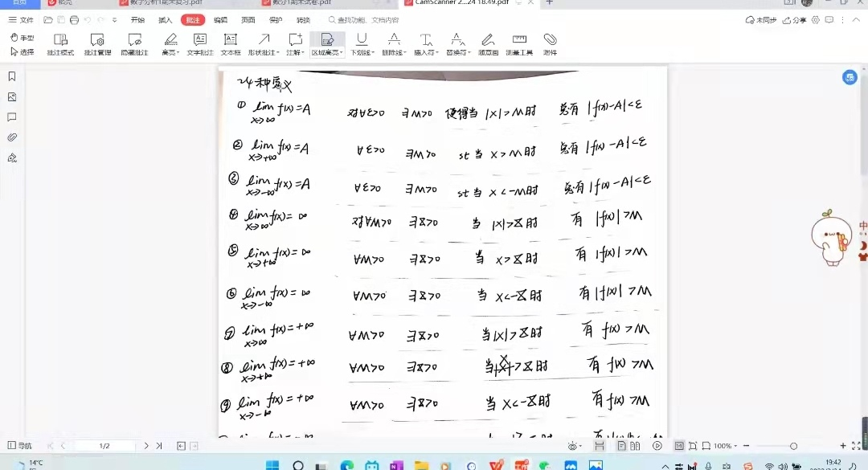
Task: Click the 未同步 sync status button
Action: (761, 20)
